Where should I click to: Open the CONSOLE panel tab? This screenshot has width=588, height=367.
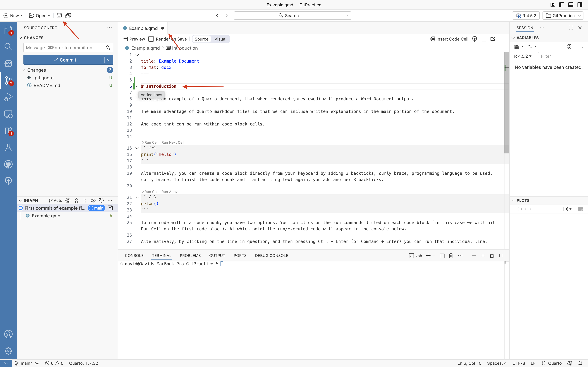tap(134, 256)
